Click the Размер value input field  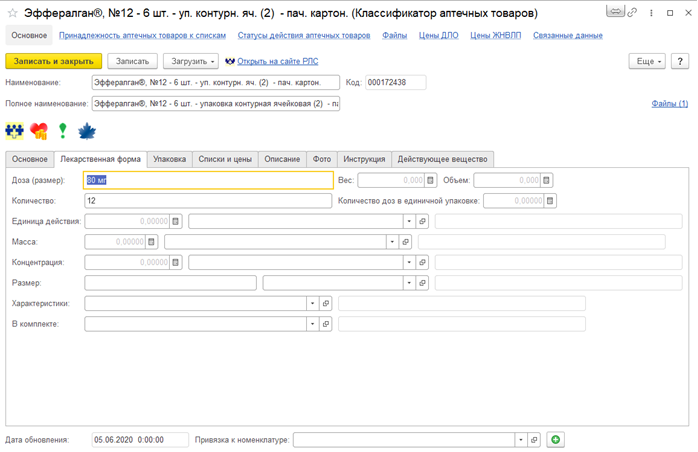point(170,283)
